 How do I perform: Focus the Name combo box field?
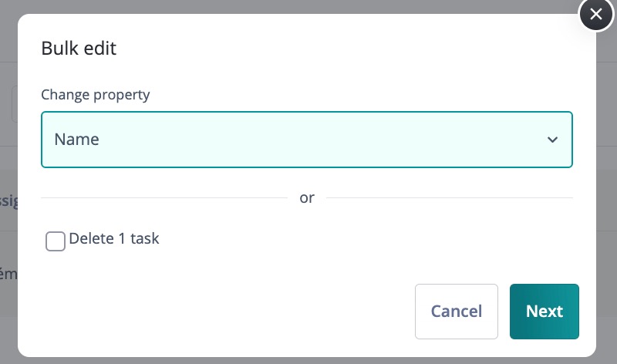(306, 140)
